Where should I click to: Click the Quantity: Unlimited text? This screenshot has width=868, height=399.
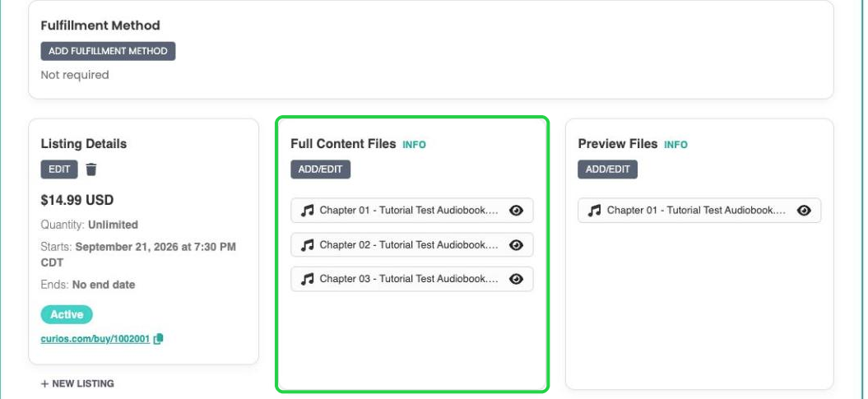click(89, 225)
